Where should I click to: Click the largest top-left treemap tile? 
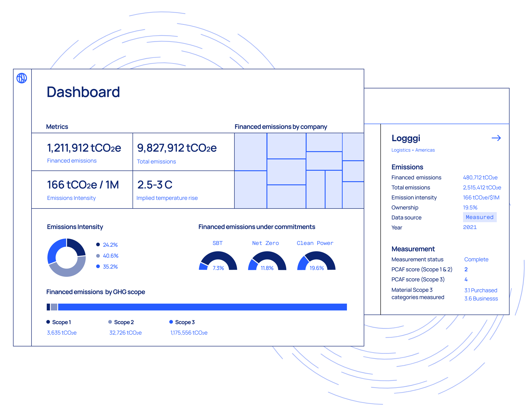click(250, 152)
